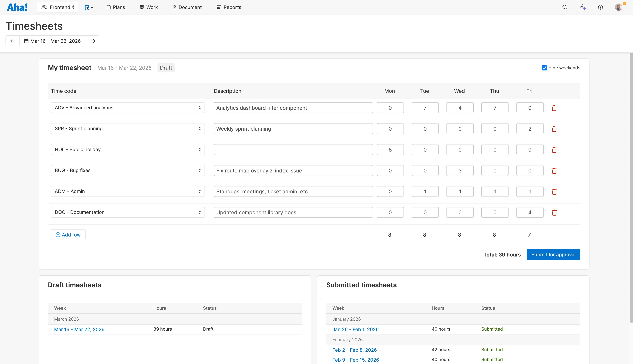Delete the BUG Bug fixes row
This screenshot has width=633, height=364.
(x=554, y=170)
